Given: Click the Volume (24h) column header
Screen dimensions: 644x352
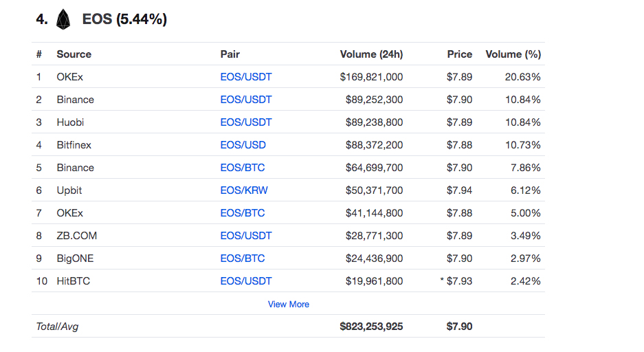Looking at the screenshot, I should pyautogui.click(x=371, y=54).
